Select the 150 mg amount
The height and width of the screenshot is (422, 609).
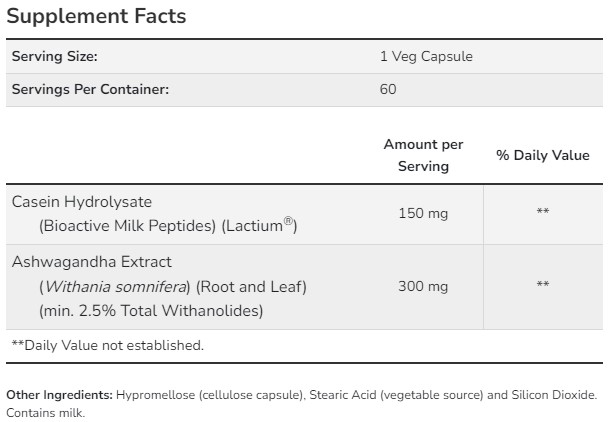423,212
